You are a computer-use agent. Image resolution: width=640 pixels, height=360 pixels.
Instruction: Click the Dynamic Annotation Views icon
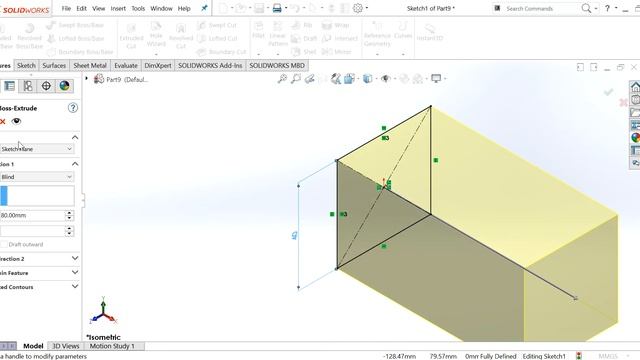point(336,79)
